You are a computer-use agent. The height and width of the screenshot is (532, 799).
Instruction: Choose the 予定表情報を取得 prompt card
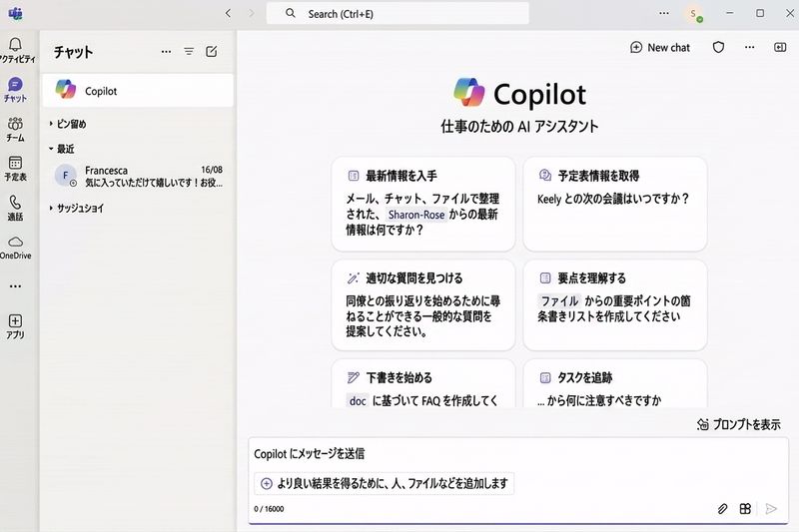click(615, 204)
